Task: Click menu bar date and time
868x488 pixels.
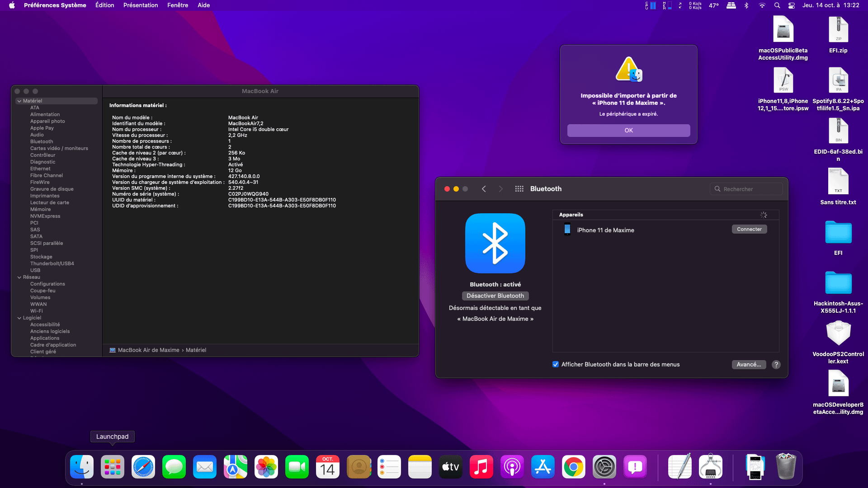Action: pyautogui.click(x=831, y=5)
